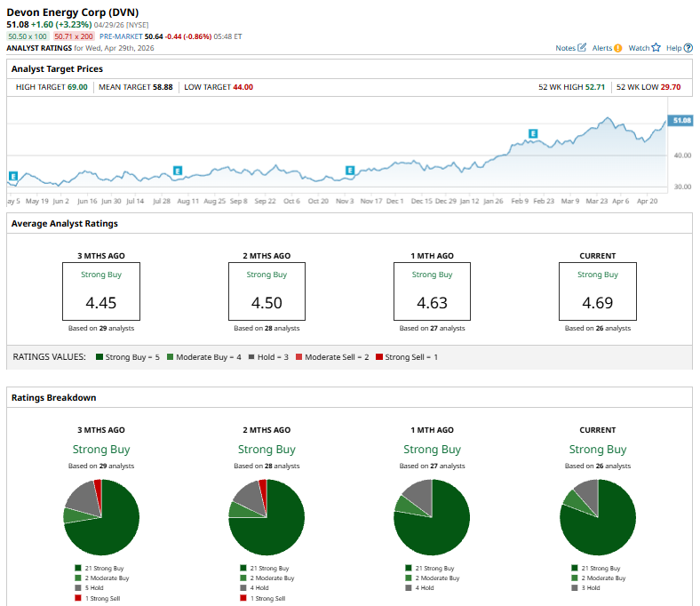Open the Notes pencil icon
The width and height of the screenshot is (700, 606).
[583, 48]
